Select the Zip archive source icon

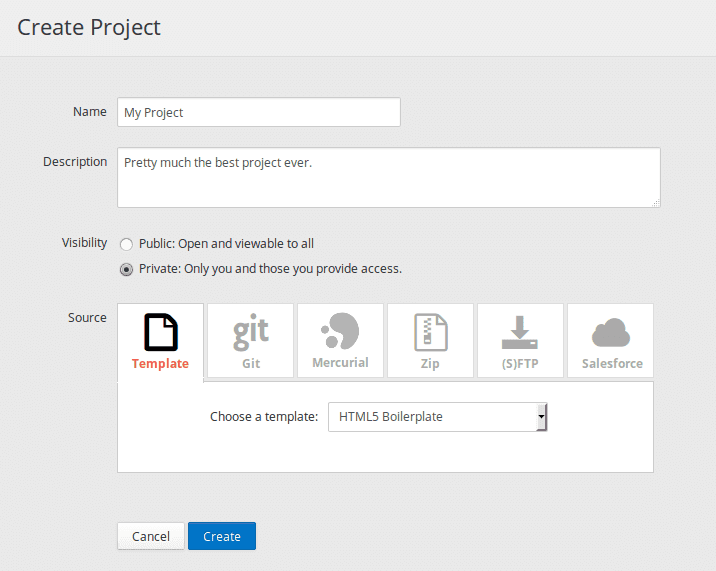click(431, 332)
